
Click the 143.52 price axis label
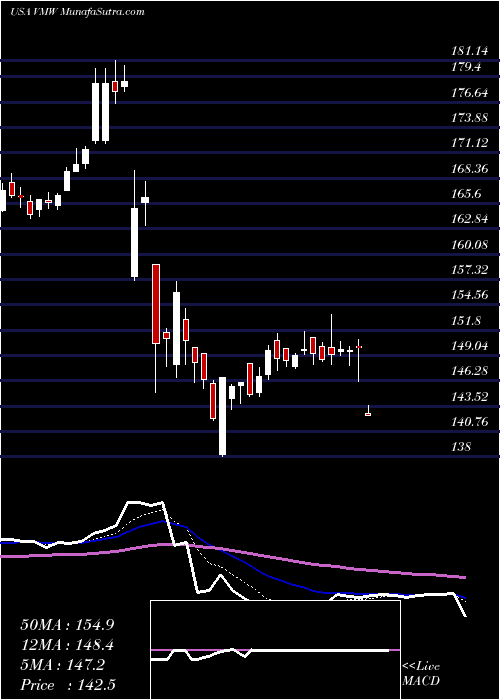(469, 396)
